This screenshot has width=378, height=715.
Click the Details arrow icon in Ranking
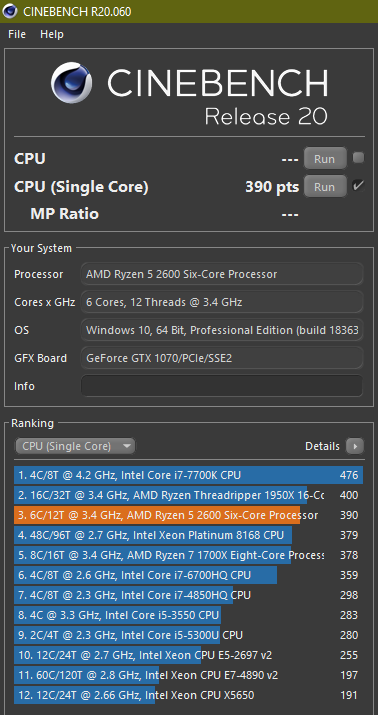[x=355, y=446]
